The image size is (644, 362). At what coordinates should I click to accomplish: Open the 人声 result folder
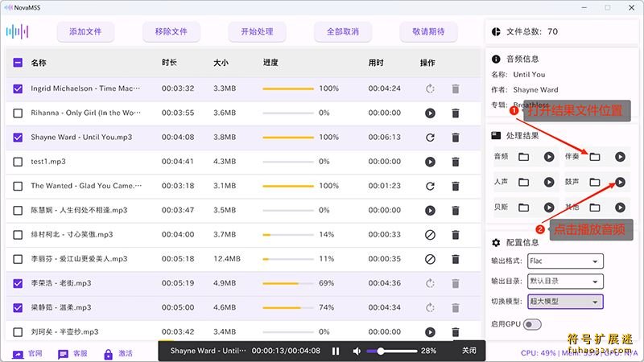[x=524, y=183]
